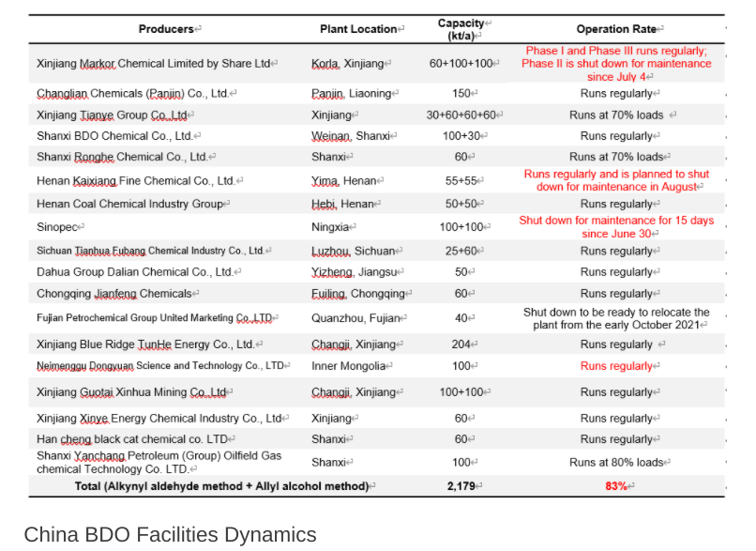This screenshot has height=551, width=756.
Task: Click the Weinan, Shanxi location cell
Action: (x=351, y=136)
